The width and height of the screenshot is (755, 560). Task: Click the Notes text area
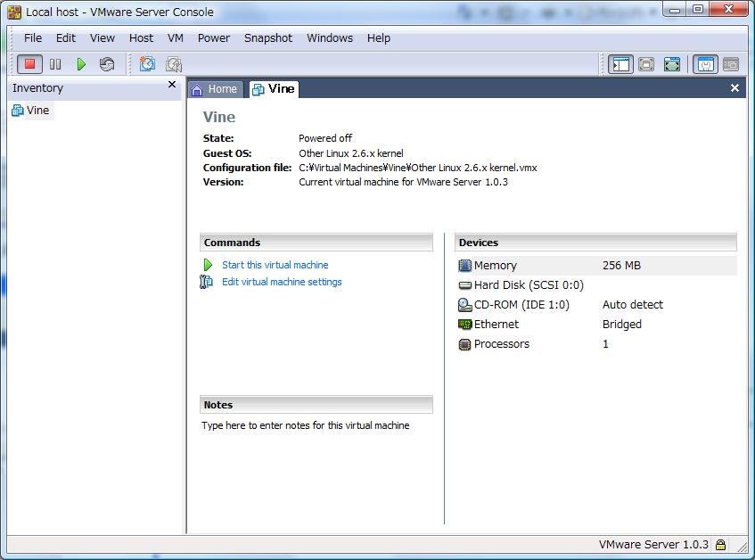click(x=306, y=426)
